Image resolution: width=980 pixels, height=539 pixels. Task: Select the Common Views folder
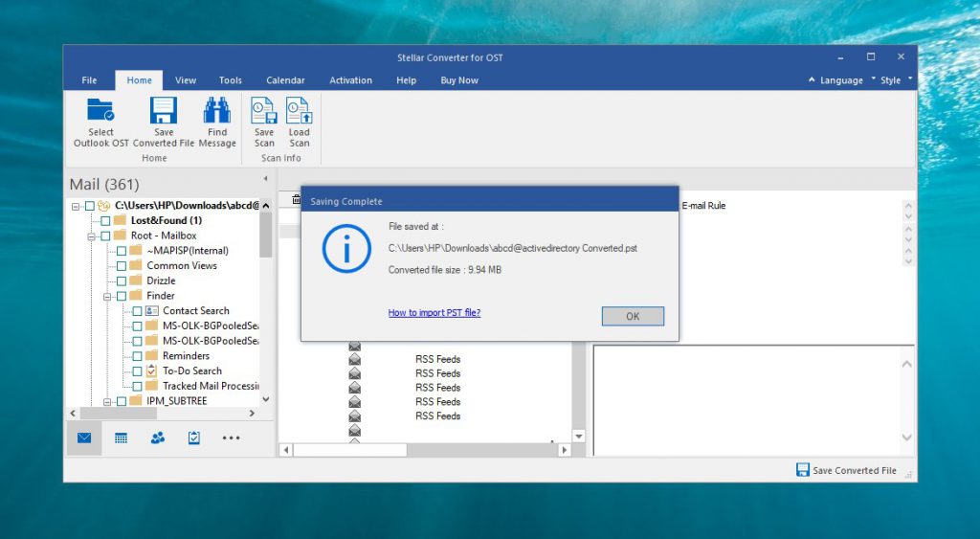(x=182, y=266)
